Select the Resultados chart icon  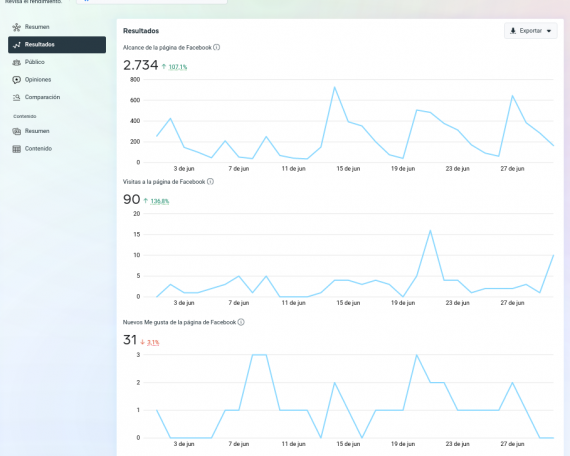pyautogui.click(x=16, y=45)
